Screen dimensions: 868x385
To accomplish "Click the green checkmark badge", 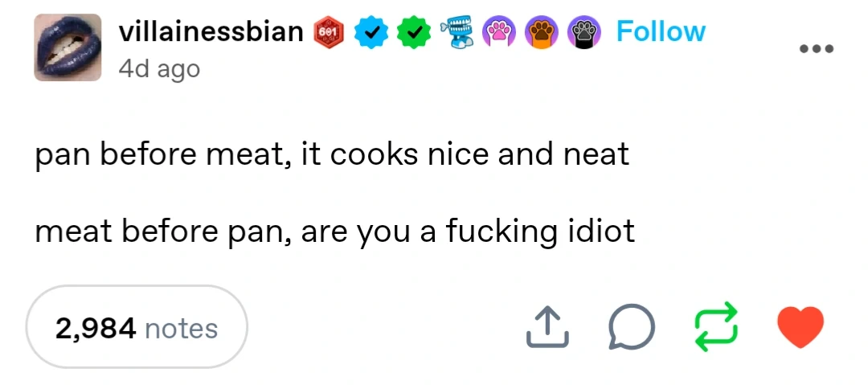I will click(414, 32).
